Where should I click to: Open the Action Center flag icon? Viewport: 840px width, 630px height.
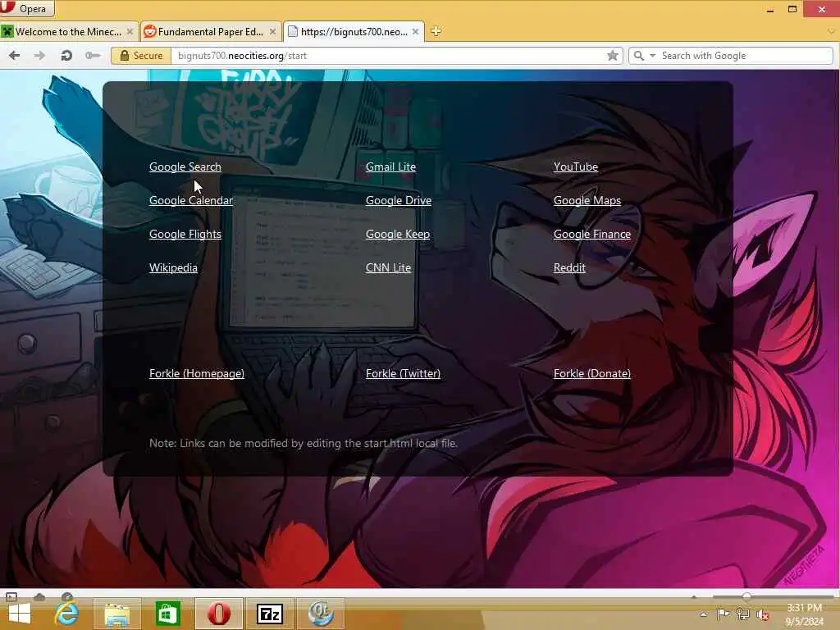tap(723, 614)
